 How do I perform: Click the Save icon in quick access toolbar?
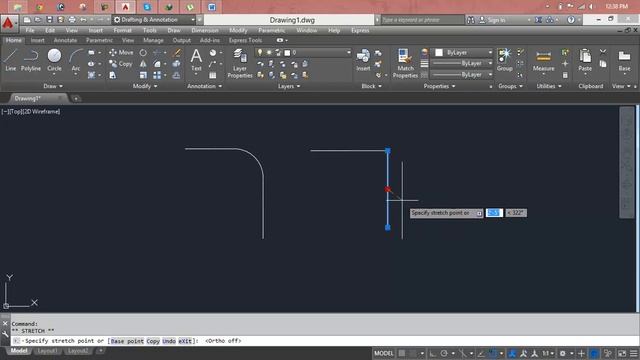[49, 20]
